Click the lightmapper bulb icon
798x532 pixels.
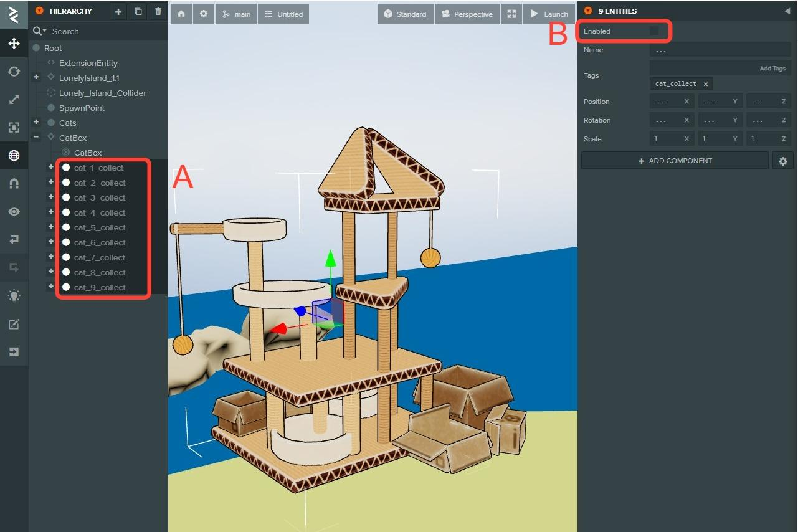pos(14,296)
